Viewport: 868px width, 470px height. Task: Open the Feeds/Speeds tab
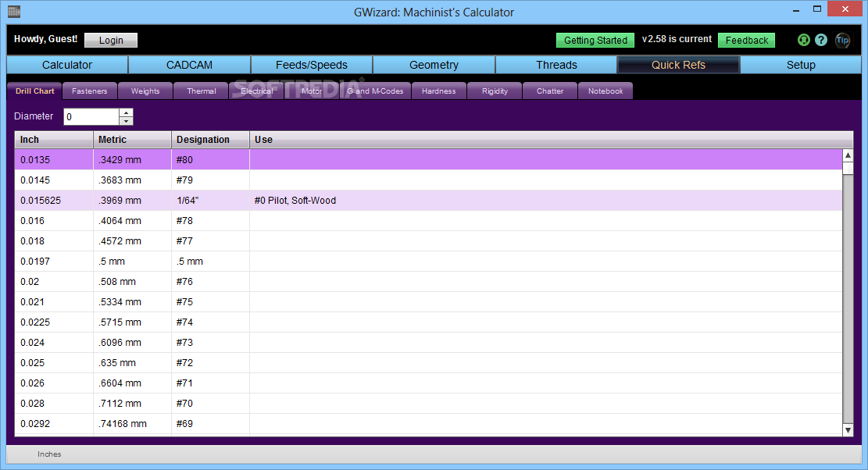click(312, 65)
